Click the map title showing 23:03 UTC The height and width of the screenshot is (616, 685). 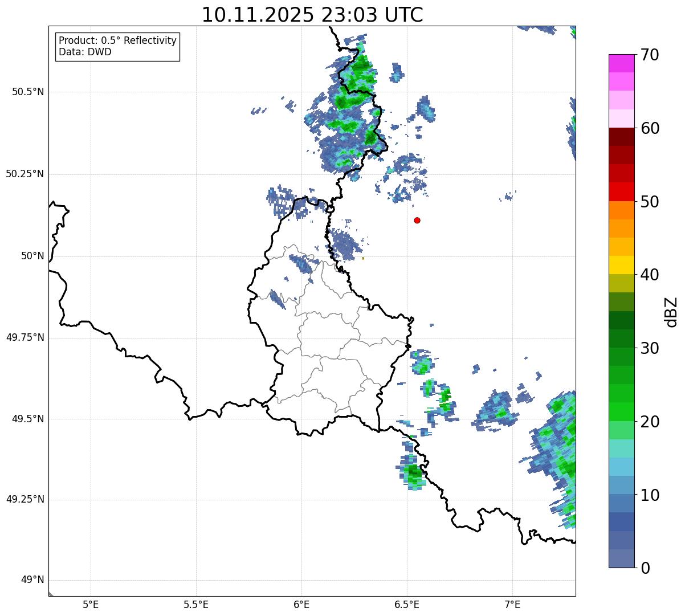point(312,15)
